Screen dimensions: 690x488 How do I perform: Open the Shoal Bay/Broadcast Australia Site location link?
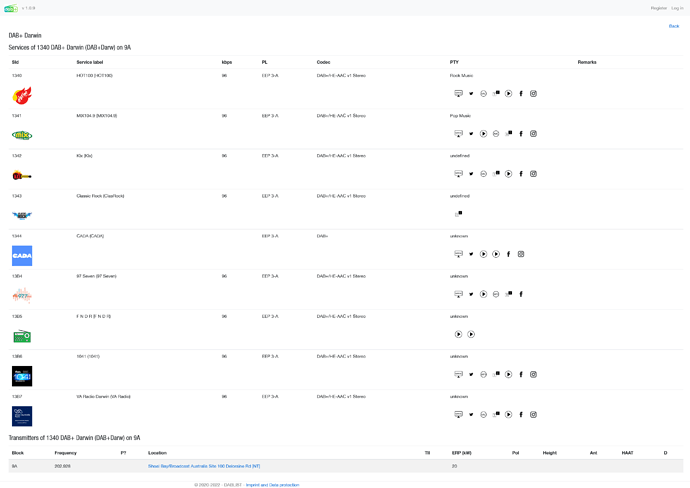(204, 466)
